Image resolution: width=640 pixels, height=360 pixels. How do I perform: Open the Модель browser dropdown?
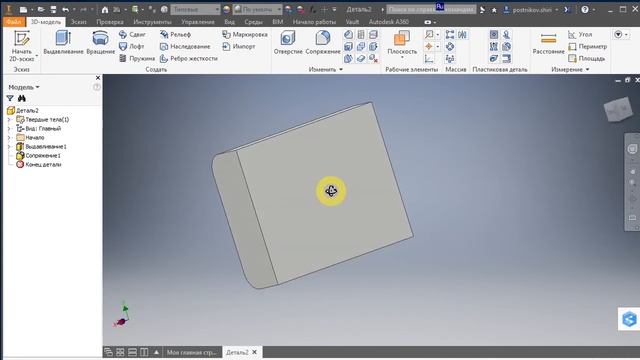click(x=24, y=87)
